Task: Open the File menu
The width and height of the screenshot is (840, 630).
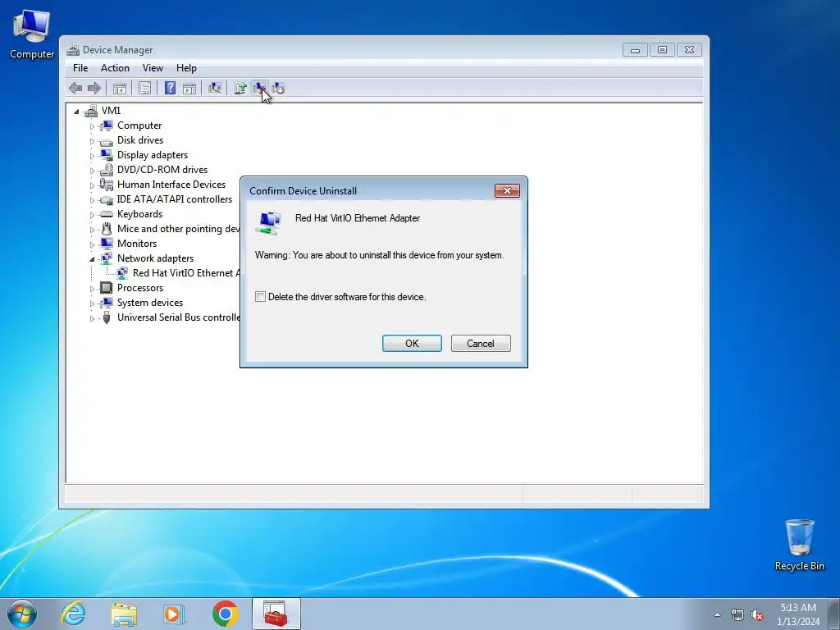Action: (80, 68)
